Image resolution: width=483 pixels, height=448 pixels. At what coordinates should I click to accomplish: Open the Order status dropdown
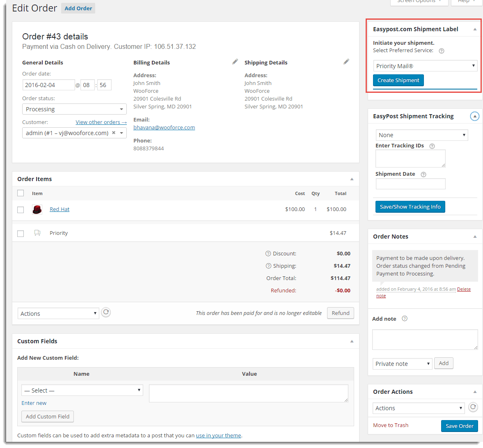74,109
